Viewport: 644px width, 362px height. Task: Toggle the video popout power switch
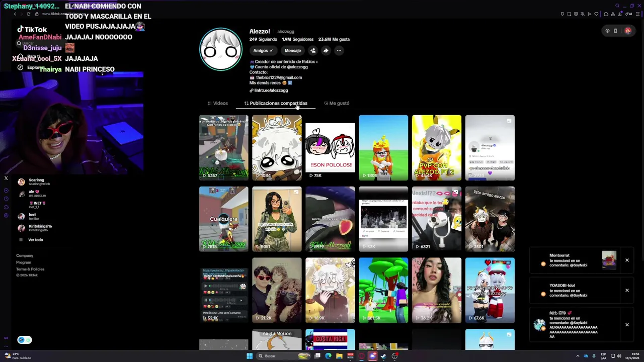[x=28, y=340]
